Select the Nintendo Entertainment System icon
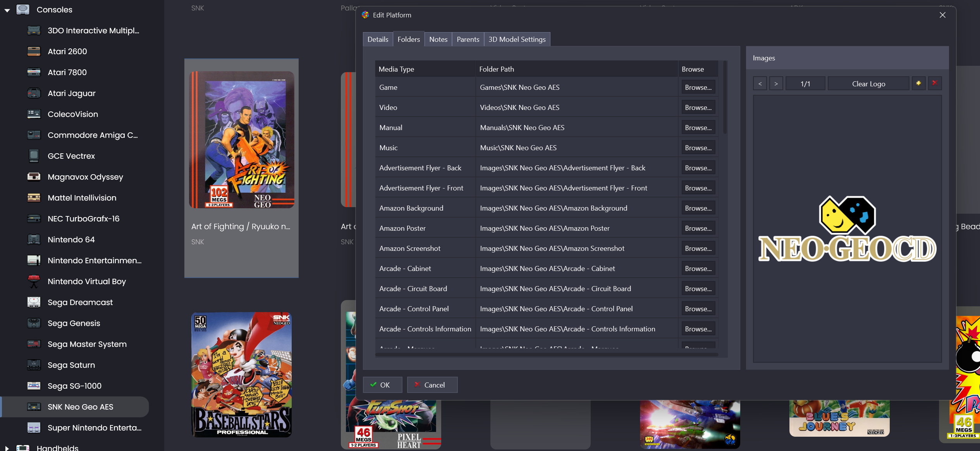 tap(34, 260)
